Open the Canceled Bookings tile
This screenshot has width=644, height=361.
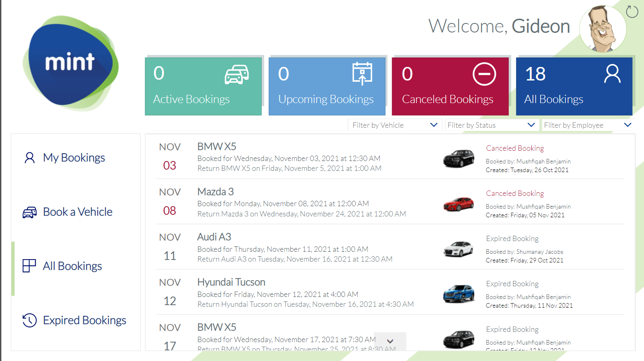(x=450, y=86)
